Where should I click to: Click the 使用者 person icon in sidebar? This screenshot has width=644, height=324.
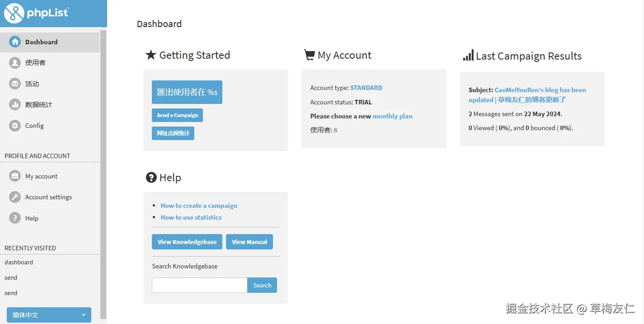pyautogui.click(x=15, y=63)
